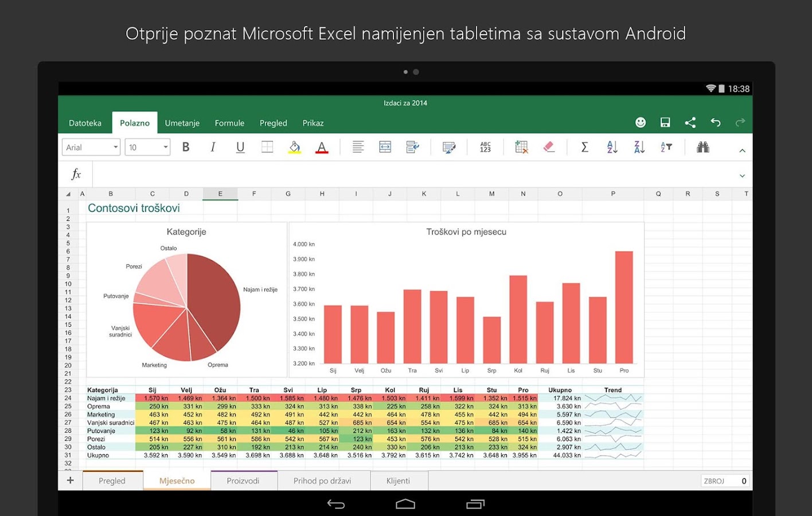Open the Find tool

[704, 147]
